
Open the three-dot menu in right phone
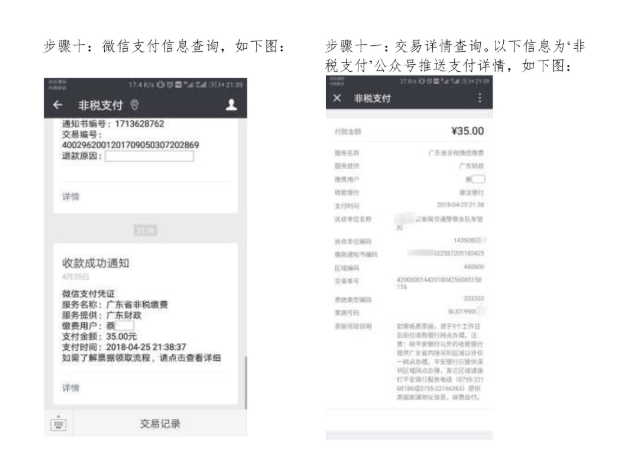(480, 98)
